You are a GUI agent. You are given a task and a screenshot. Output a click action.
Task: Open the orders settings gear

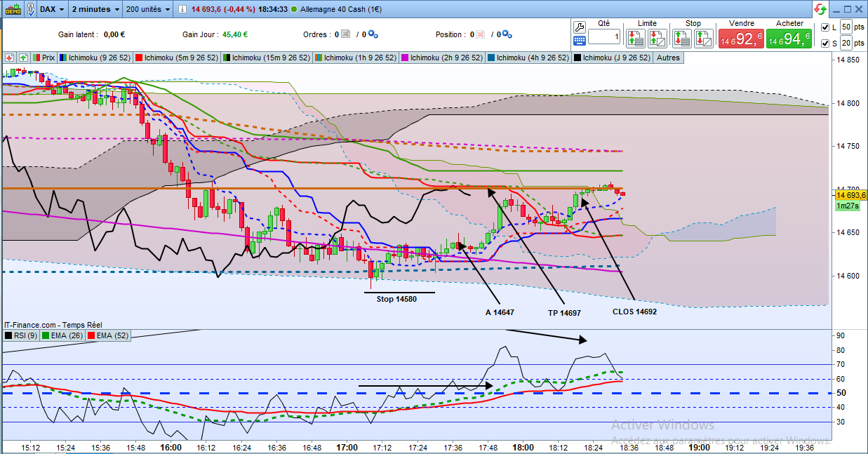[x=373, y=34]
